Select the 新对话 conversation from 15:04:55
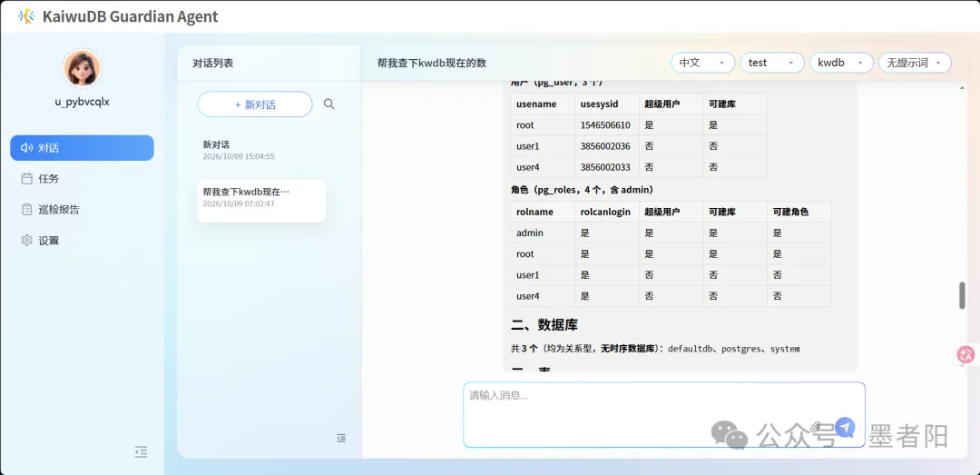The width and height of the screenshot is (980, 475). pos(261,150)
